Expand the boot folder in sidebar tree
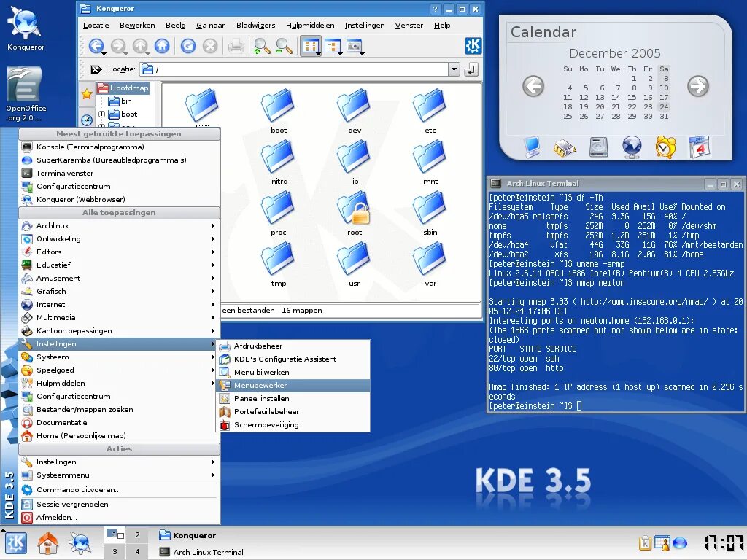Screen dimensions: 747x560 (x=101, y=114)
